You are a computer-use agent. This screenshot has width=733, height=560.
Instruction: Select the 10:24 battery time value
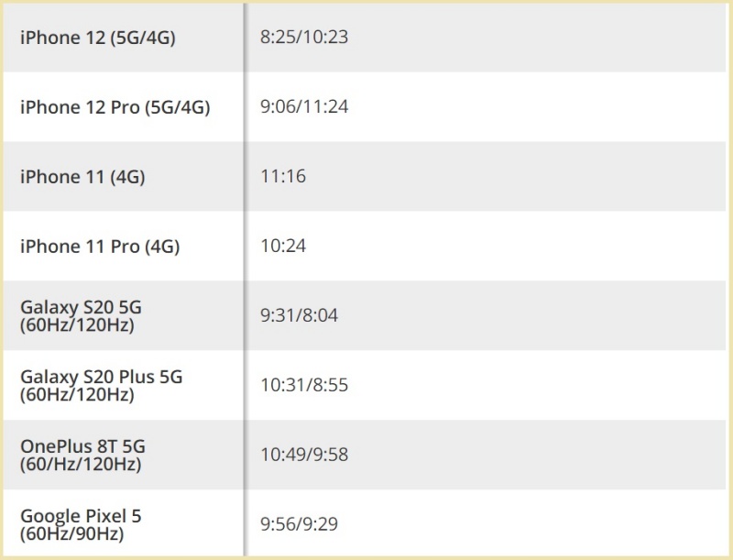point(283,247)
